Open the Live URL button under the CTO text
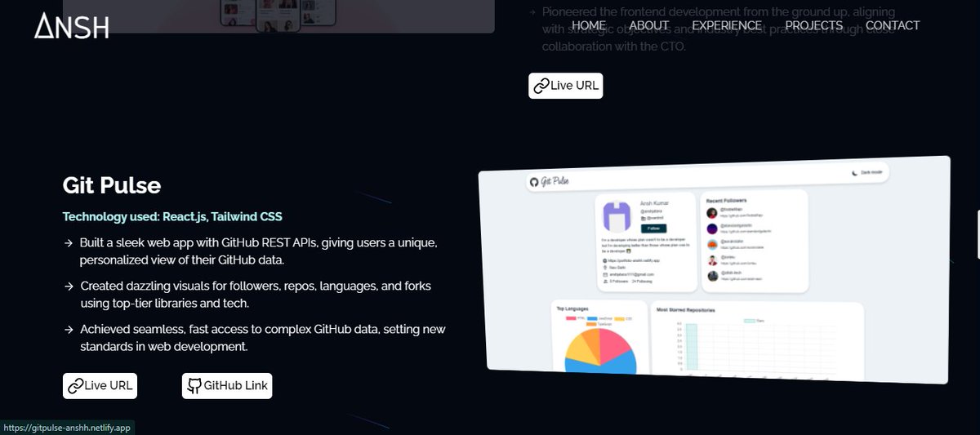The height and width of the screenshot is (435, 980). pyautogui.click(x=565, y=85)
